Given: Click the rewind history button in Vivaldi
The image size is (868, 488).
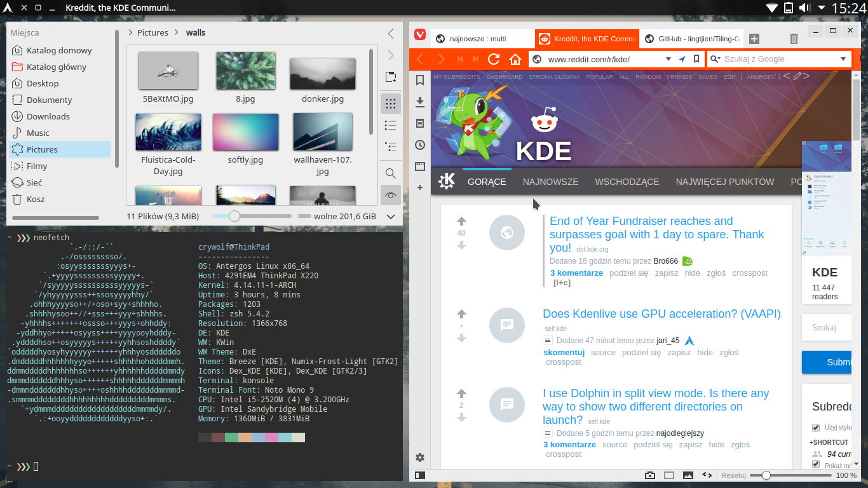Looking at the screenshot, I should pyautogui.click(x=461, y=59).
